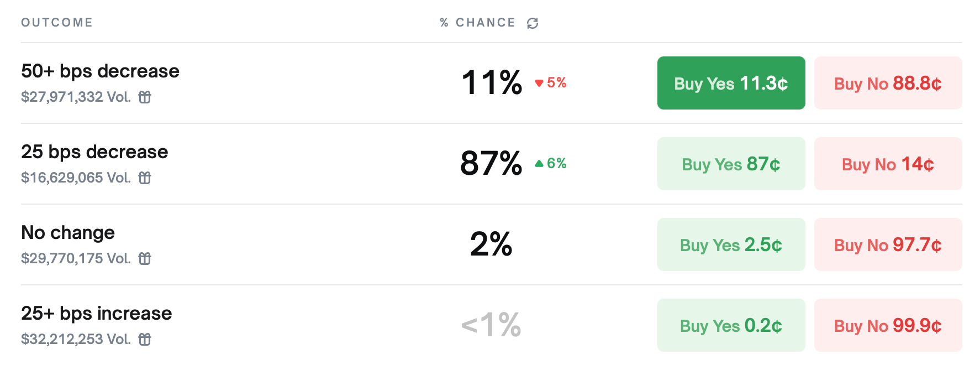Buy No at 99.9¢ for 25+ bps increase

[888, 325]
